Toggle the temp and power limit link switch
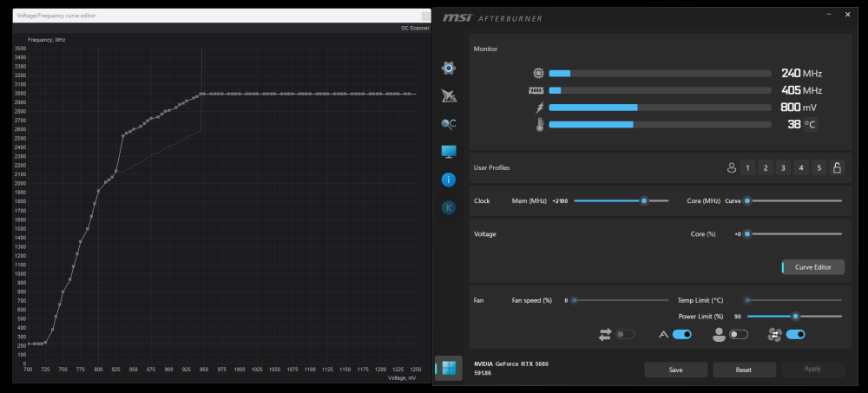 tap(624, 334)
